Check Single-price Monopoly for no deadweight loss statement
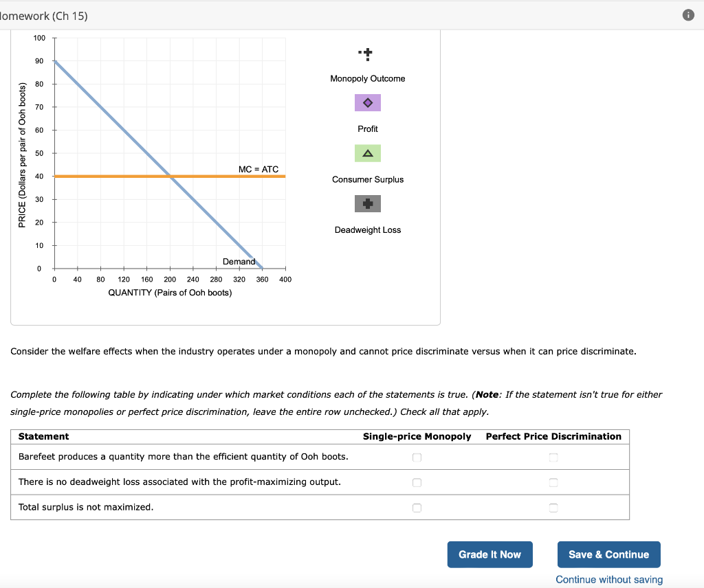Screen dimensions: 704x588 click(417, 482)
